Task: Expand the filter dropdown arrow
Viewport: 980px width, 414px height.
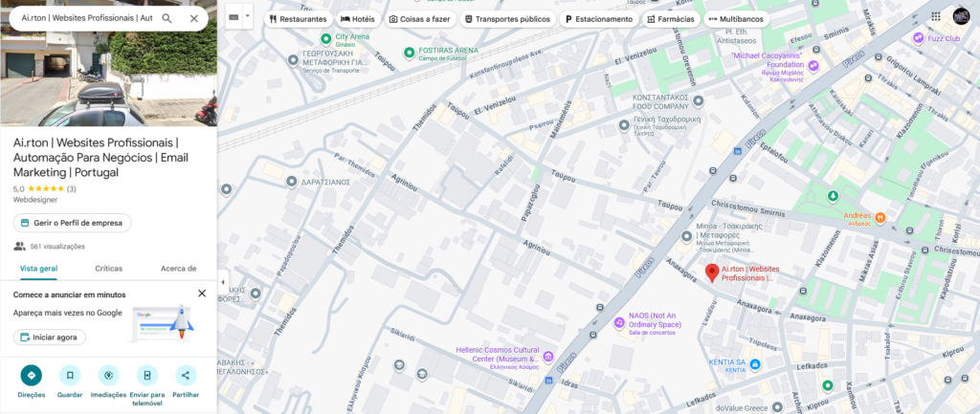Action: (248, 17)
